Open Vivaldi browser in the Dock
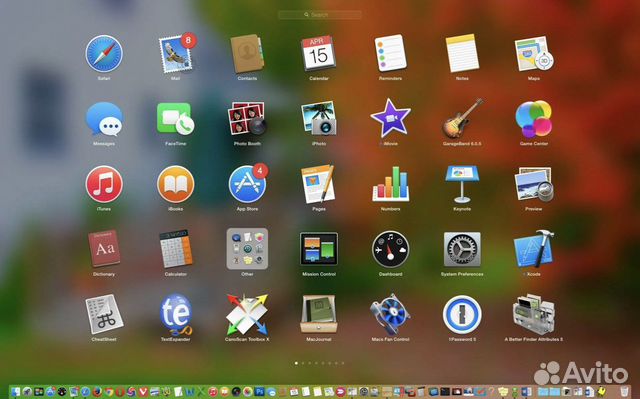This screenshot has width=640, height=399. point(143,392)
